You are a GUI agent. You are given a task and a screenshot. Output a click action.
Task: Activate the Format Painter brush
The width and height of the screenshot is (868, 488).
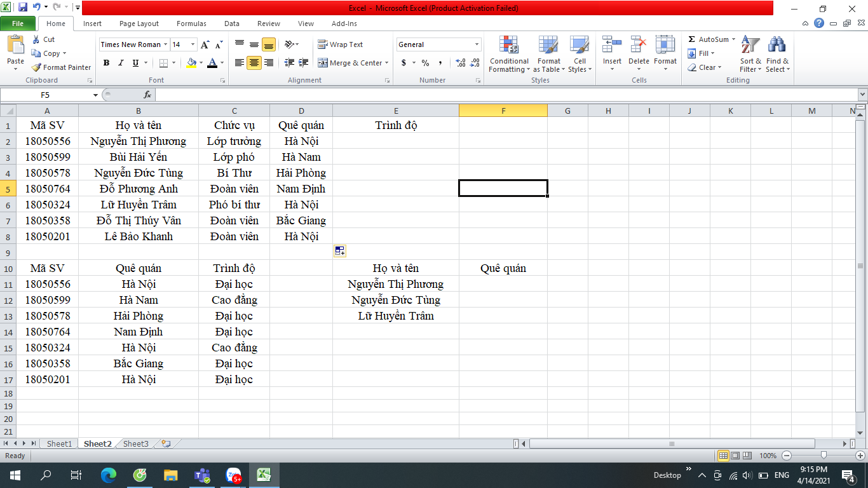click(x=36, y=67)
